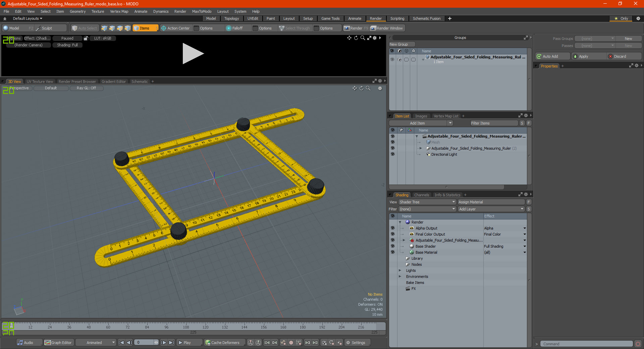Click 3D viewport zoom magnifier icon
The image size is (644, 349).
pos(368,88)
